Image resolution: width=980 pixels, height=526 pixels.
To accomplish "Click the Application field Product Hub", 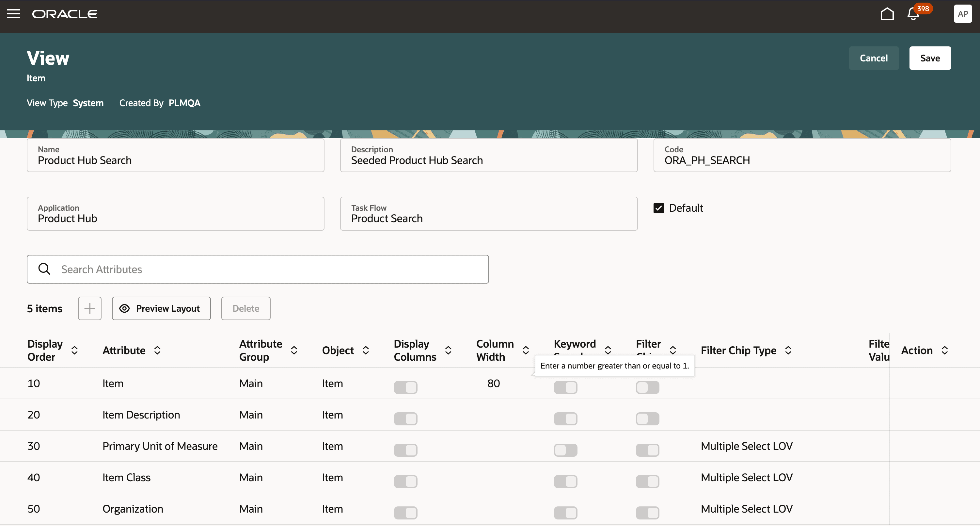I will tap(175, 214).
